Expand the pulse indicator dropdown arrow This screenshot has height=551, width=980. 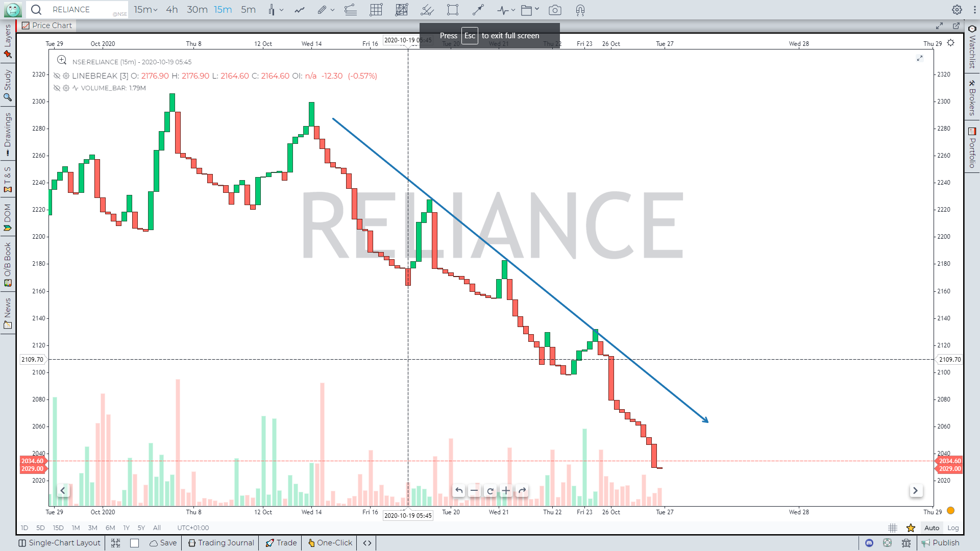[513, 10]
